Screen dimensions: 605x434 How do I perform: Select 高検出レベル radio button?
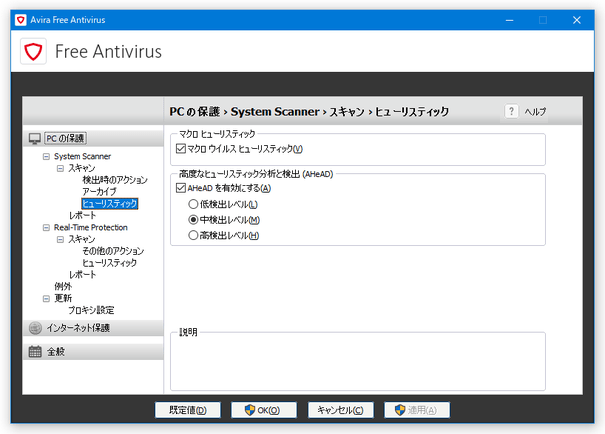pyautogui.click(x=193, y=235)
